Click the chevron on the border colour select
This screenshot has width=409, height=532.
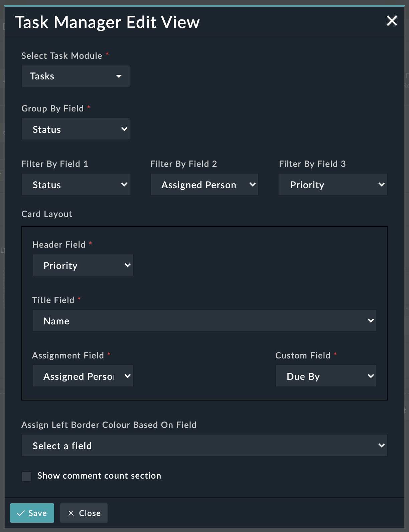[x=381, y=446]
